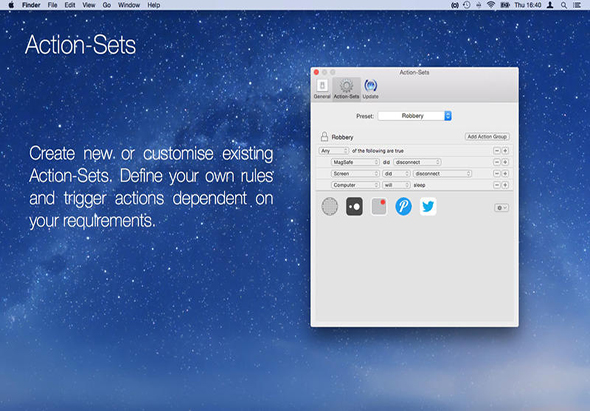This screenshot has width=590, height=411.
Task: Click the user account menu bar icon
Action: click(x=550, y=5)
